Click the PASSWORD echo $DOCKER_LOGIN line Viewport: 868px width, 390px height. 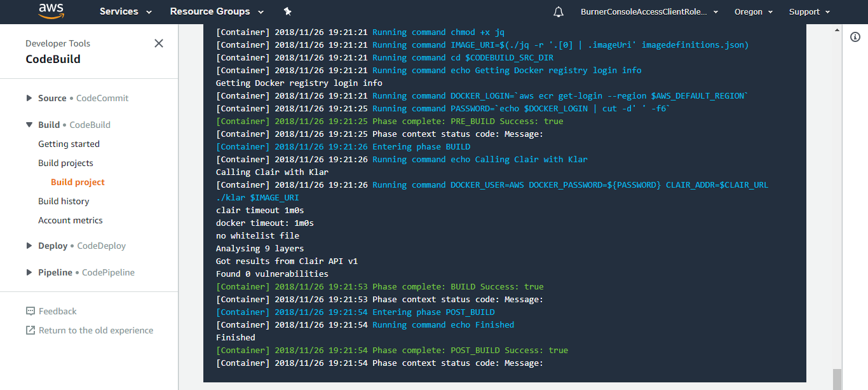(444, 108)
